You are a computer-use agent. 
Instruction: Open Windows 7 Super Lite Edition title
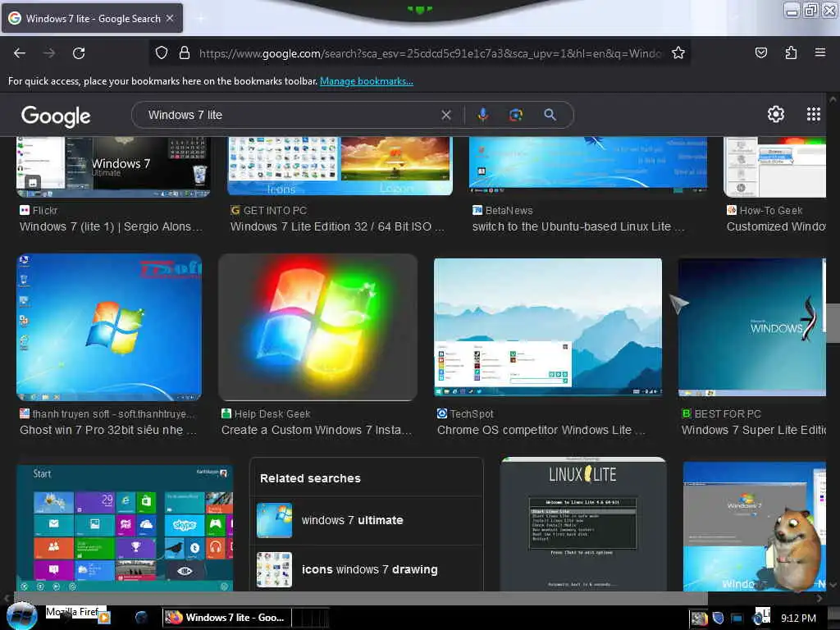[753, 430]
